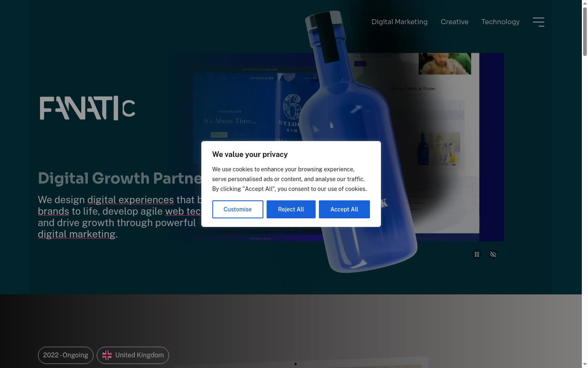Viewport: 588px width, 368px height.
Task: Hide the 3D bottle animation
Action: coord(493,254)
